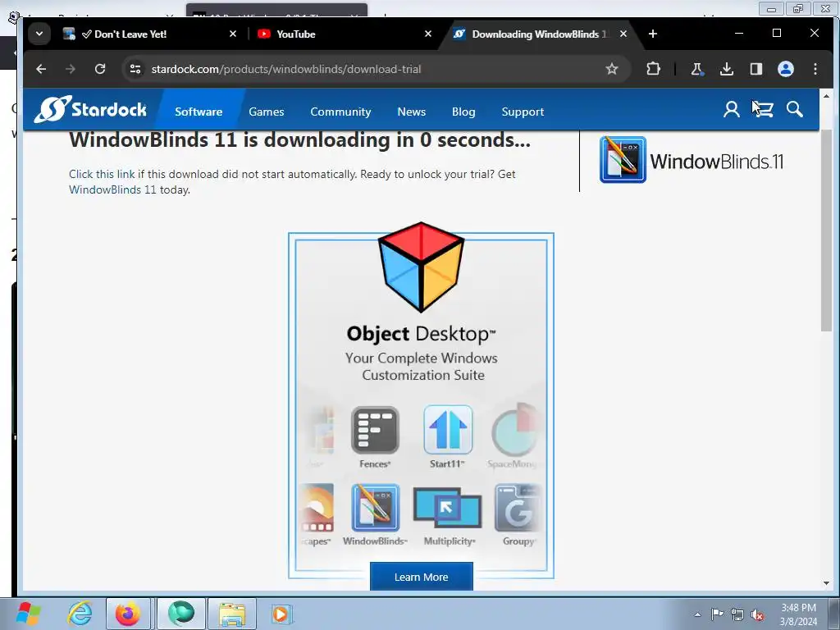Click the page vertical scrollbar thumb
This screenshot has width=840, height=630.
tap(826, 231)
